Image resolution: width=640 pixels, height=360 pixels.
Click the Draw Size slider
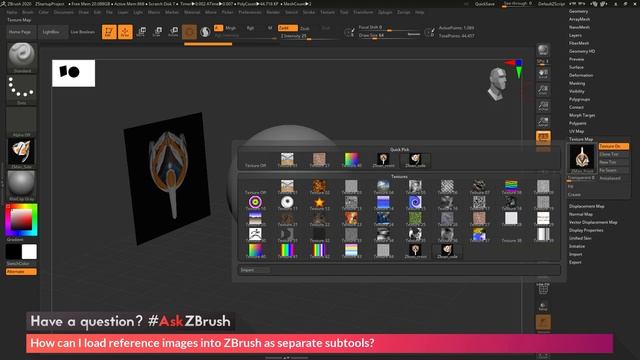tap(389, 36)
